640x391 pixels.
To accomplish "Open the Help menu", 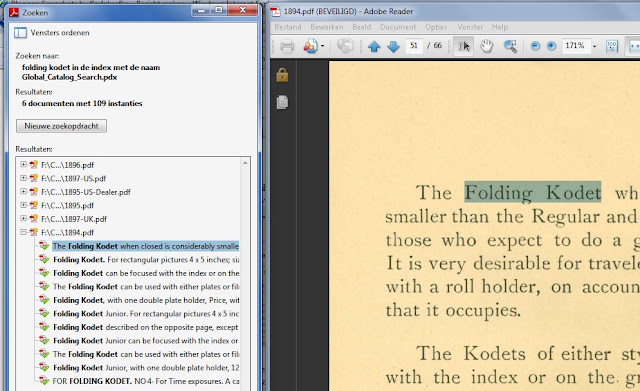I will [500, 27].
